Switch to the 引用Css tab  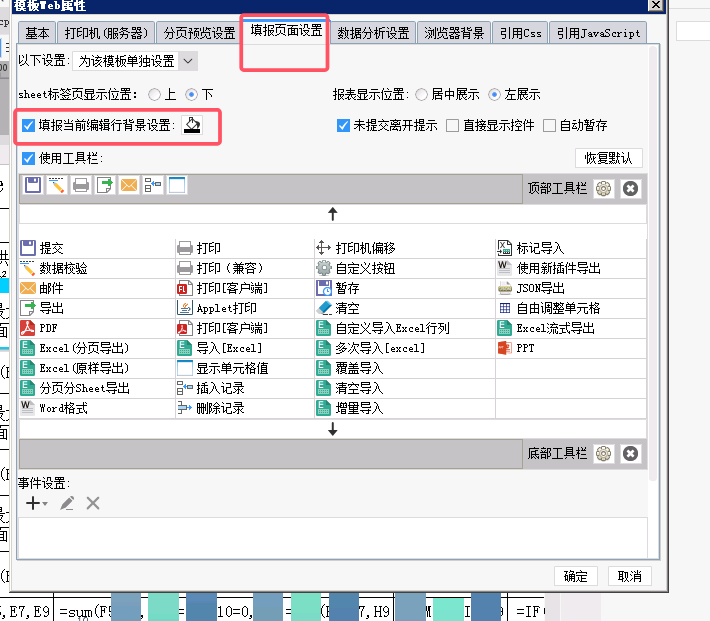point(520,33)
